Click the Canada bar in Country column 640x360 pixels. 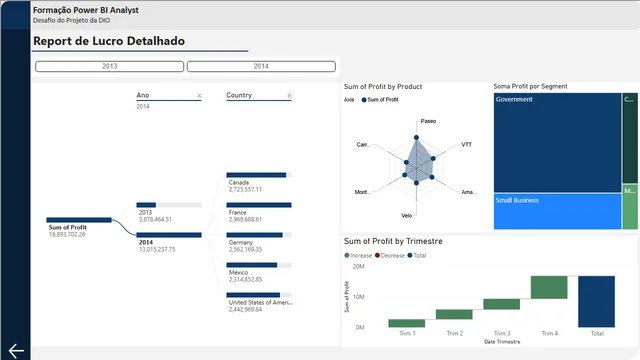point(259,175)
